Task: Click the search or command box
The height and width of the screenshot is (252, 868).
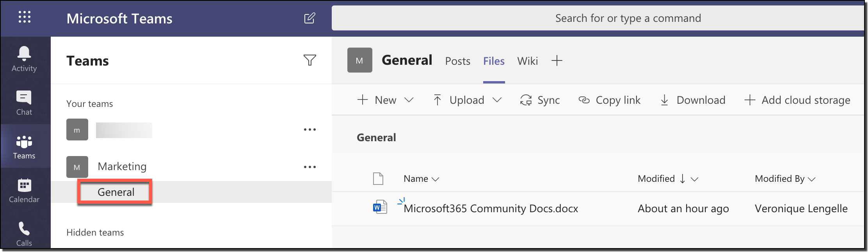Action: pos(597,18)
